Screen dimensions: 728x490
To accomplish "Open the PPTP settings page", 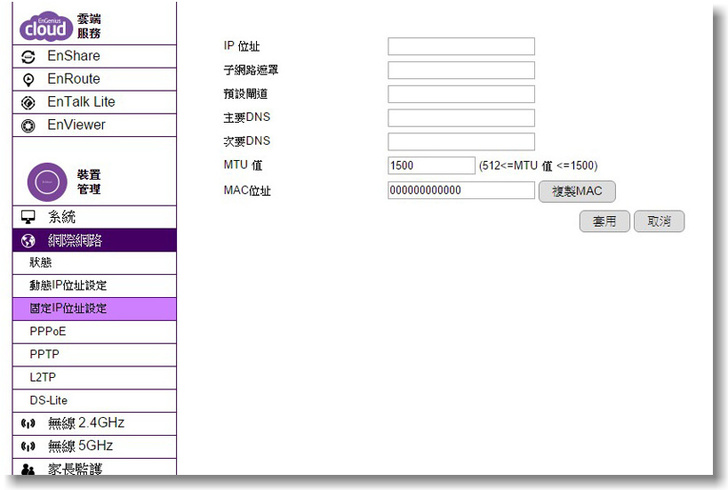I will click(94, 355).
